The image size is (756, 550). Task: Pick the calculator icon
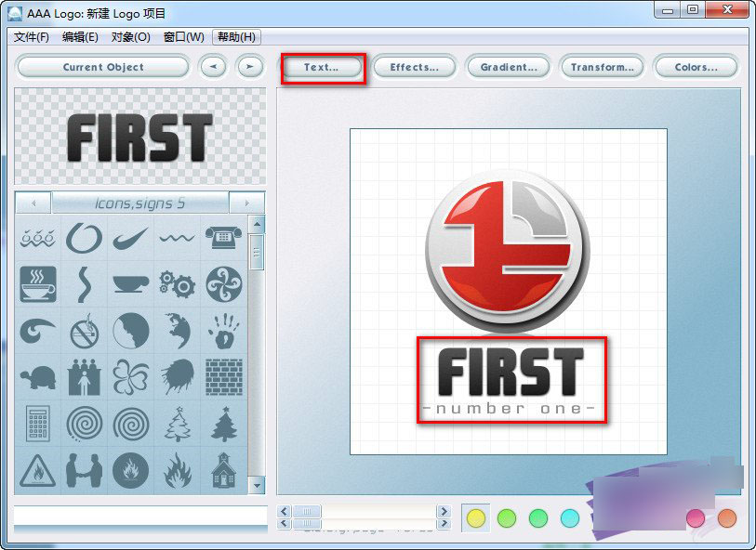tap(37, 424)
